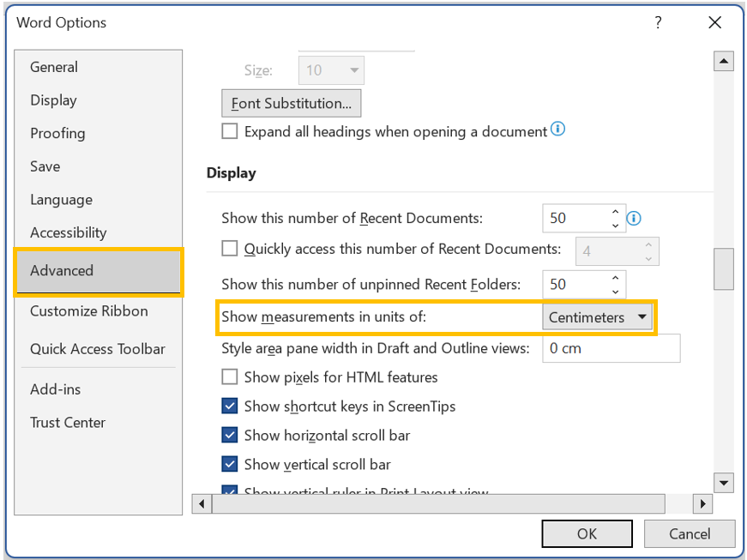Uncheck Show shortcut keys in ScreenTips
Viewport: 747px width, 560px height.
(230, 406)
